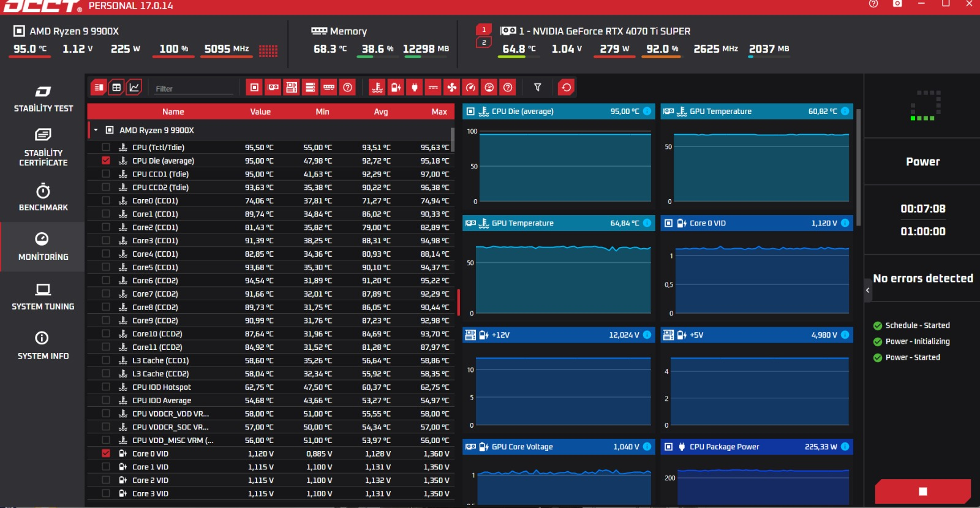Collapse the right side panel with the arrow
Viewport: 980px width, 508px height.
(868, 290)
